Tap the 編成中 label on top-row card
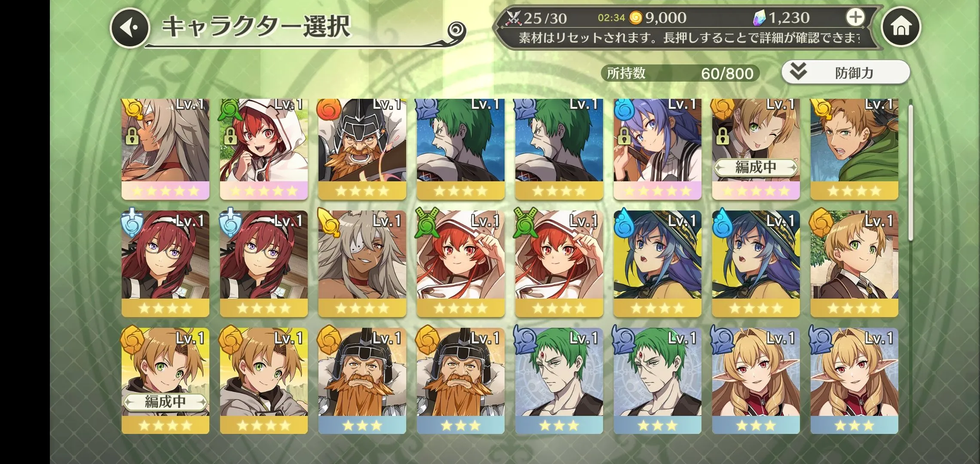The height and width of the screenshot is (464, 980). tap(756, 167)
